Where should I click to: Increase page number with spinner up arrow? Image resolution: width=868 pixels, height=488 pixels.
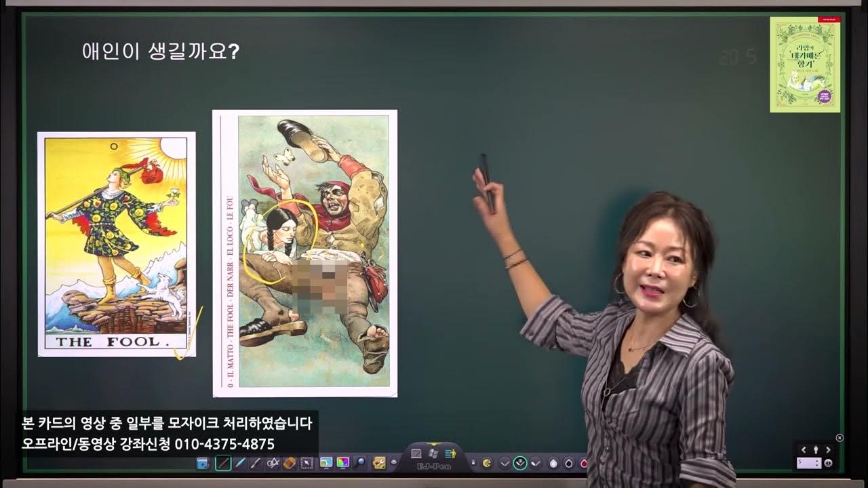[817, 461]
